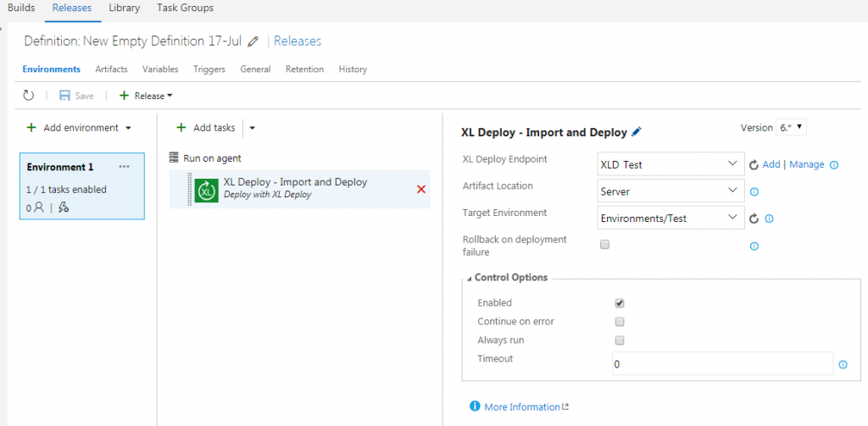Click the deployment conditions icon in Environment 1

(63, 208)
